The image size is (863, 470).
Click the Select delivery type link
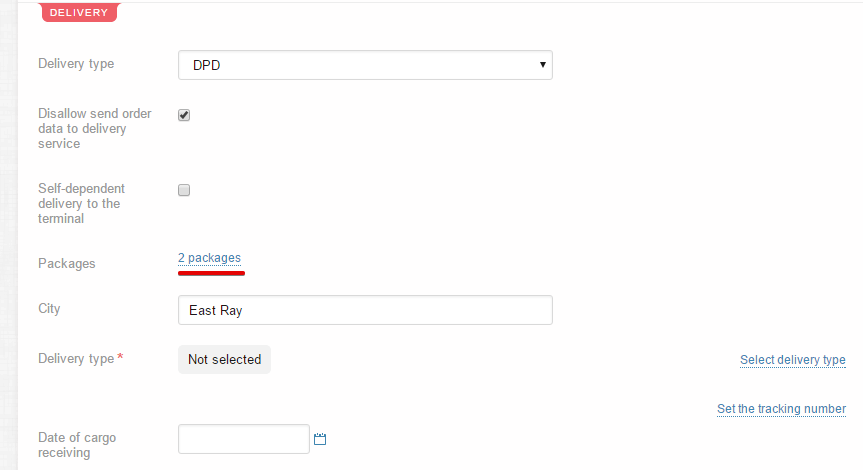tap(792, 360)
